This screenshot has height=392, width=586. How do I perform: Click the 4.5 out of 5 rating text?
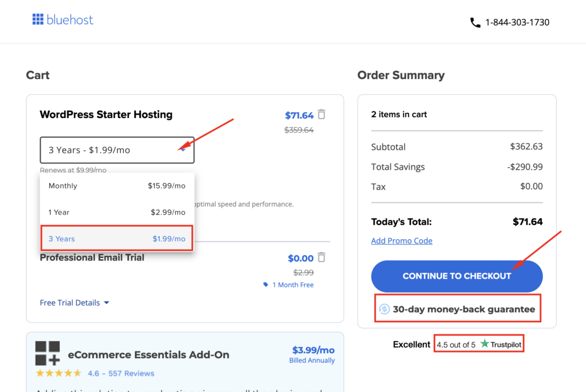[456, 345]
